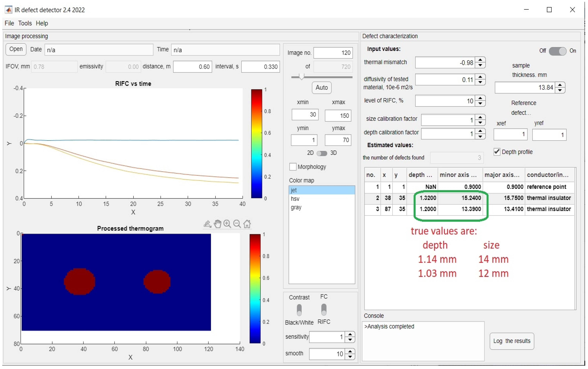Switch the 2D/3D toggle
588x369 pixels.
[x=322, y=153]
